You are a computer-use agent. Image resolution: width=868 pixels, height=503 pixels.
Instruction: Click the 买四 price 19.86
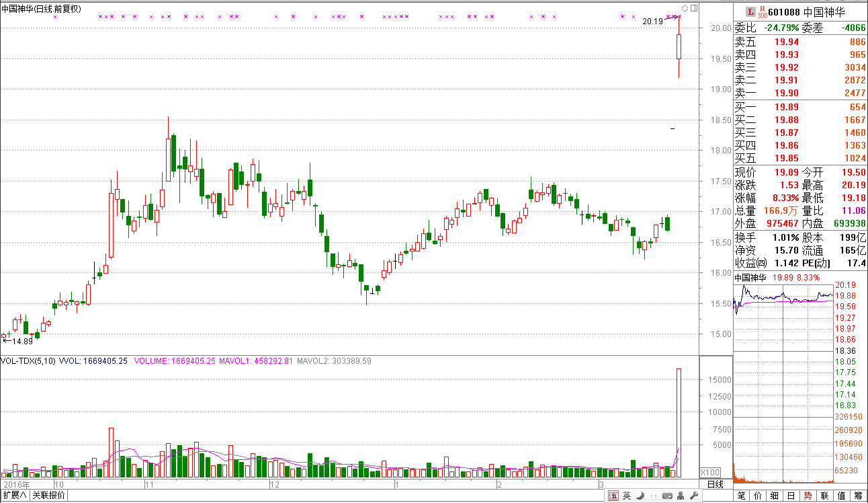787,146
